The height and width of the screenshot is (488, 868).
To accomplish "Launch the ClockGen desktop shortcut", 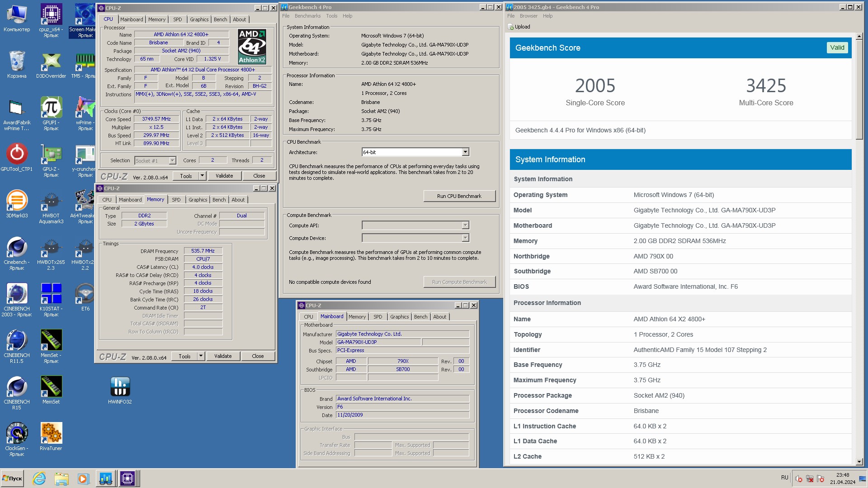I will [17, 440].
